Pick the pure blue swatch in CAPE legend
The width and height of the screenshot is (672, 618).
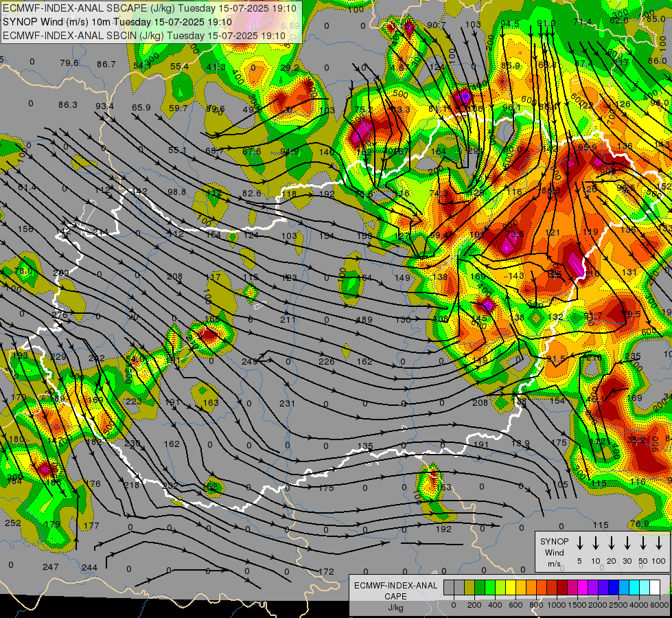[614, 587]
